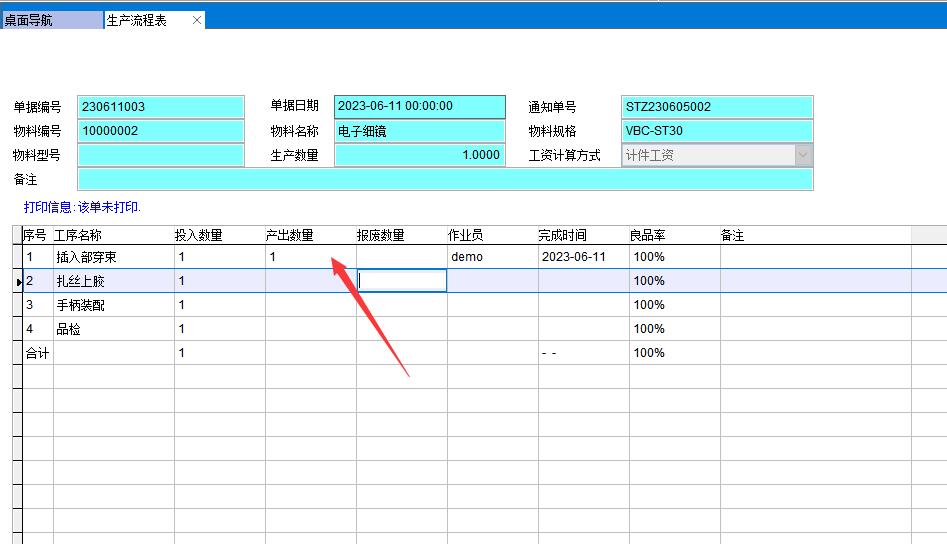Open the 工资计算方式 dropdown arrow

pos(803,155)
